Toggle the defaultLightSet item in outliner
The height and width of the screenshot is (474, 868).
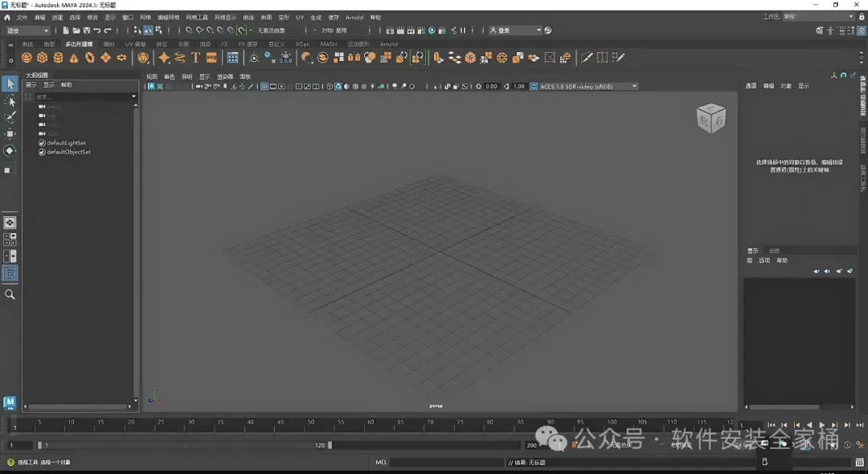tap(66, 142)
